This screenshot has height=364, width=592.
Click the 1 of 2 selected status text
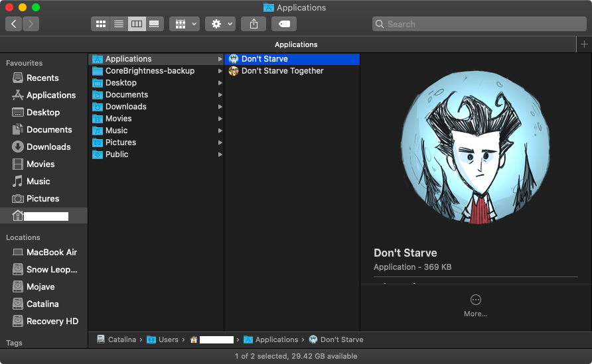[x=296, y=356]
